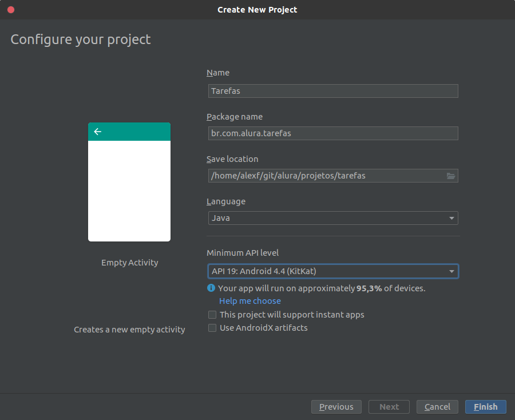Check Use AndroidX artifacts
Screen dimensions: 515x420
[212, 328]
